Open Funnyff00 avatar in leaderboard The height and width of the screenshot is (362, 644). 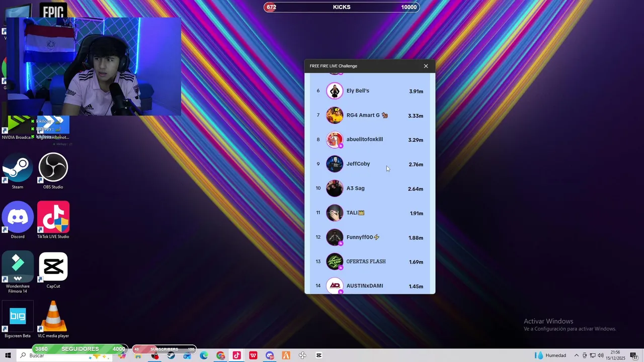pyautogui.click(x=335, y=237)
